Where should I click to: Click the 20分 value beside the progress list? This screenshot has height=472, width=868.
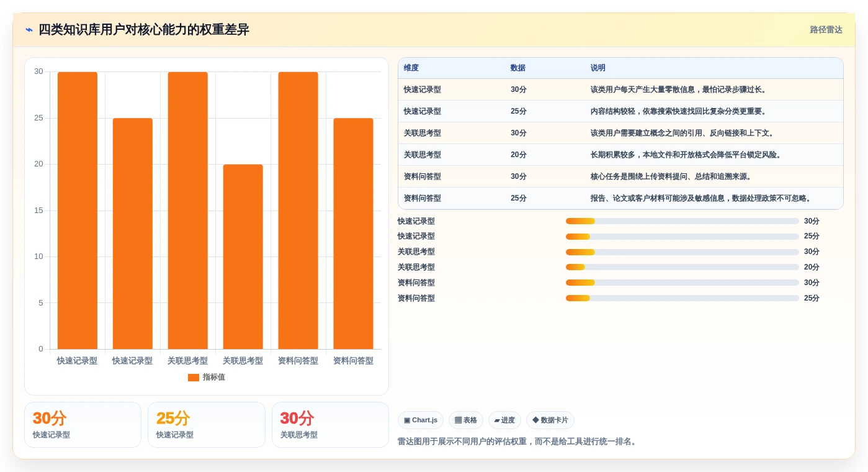[812, 267]
